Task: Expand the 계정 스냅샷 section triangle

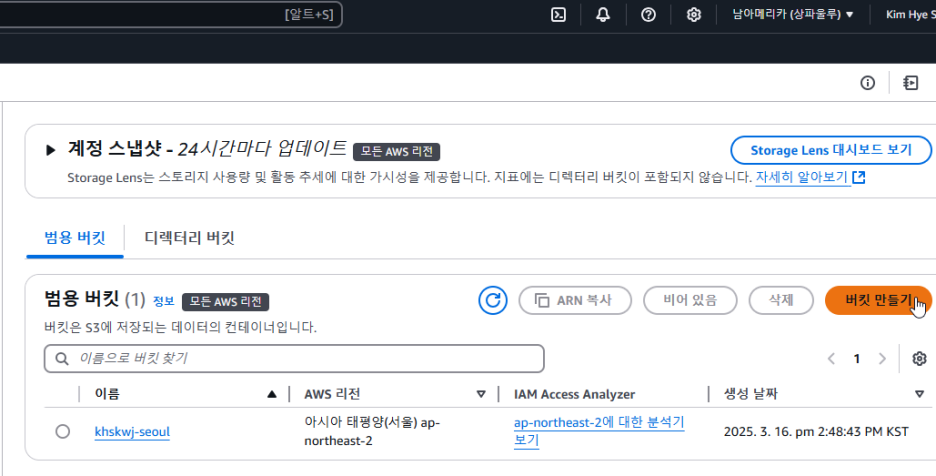Action: click(x=51, y=150)
